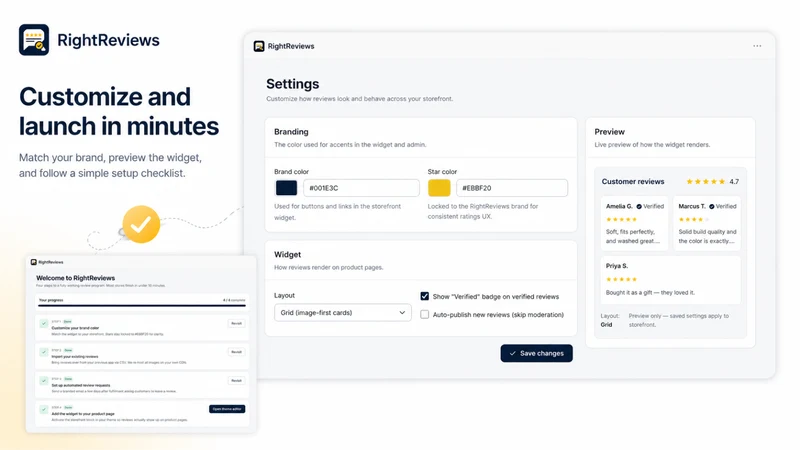
Task: Click Marcus T.'s review card
Action: click(x=707, y=224)
